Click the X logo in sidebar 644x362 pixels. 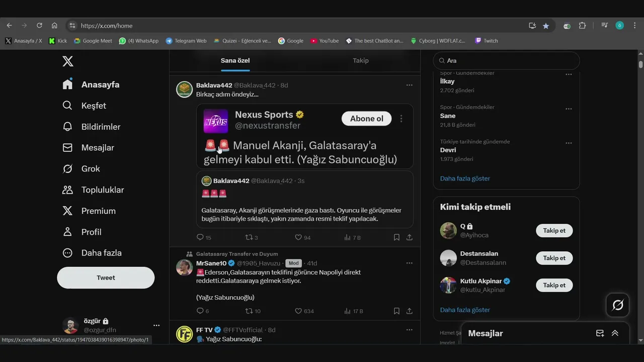coord(68,61)
